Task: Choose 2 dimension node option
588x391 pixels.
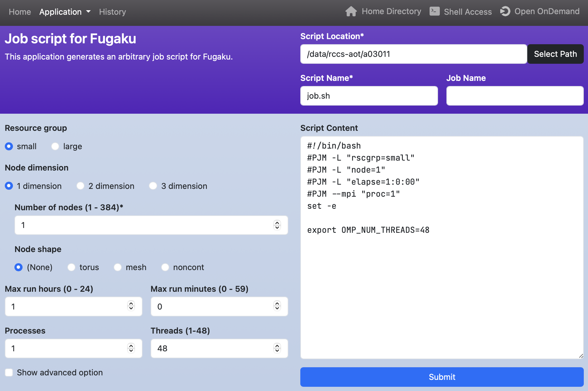Action: [x=81, y=186]
